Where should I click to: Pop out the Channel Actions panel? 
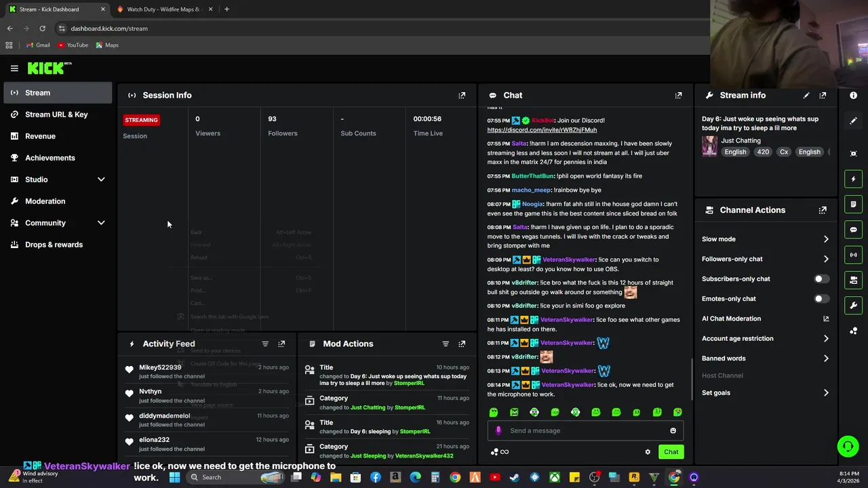823,210
